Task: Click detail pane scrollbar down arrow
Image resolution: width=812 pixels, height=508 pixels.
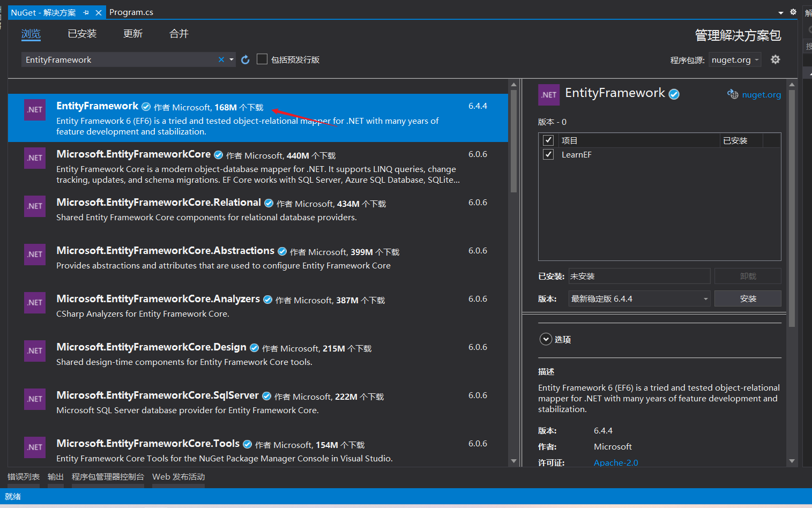Action: [x=792, y=461]
